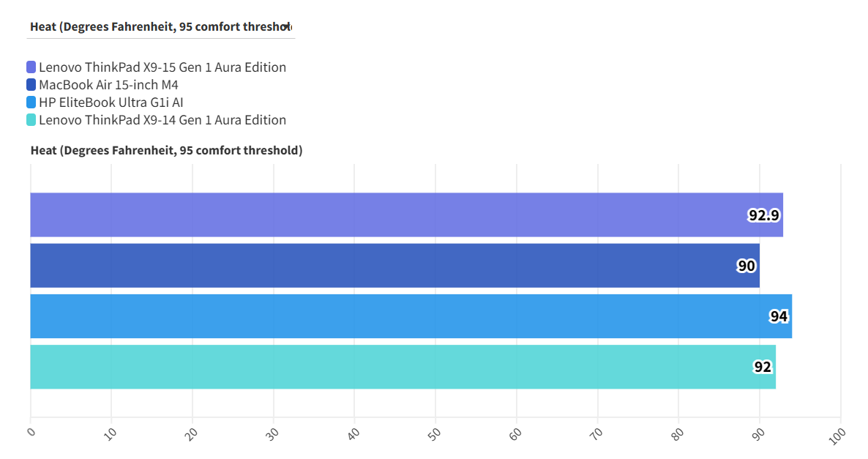Viewport: 868px width, 459px height.
Task: Click the MacBook Air 15-inch M4 legend swatch
Action: point(31,85)
